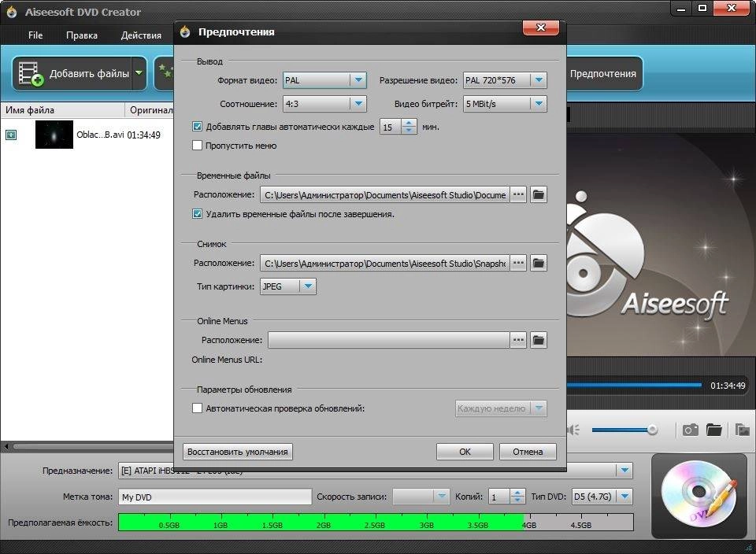Open the video format PAL dropdown
This screenshot has height=554, width=756.
tap(358, 80)
